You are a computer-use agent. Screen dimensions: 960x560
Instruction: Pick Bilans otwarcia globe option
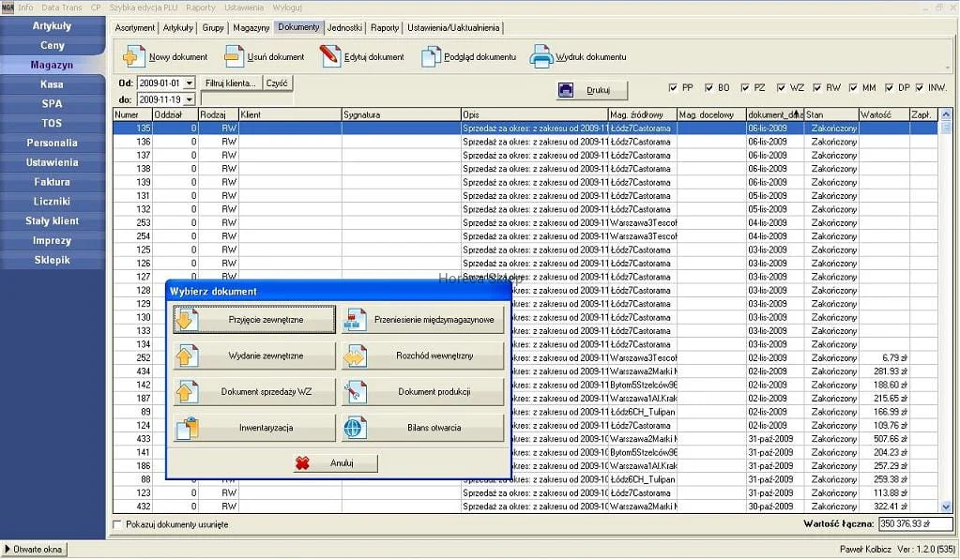coord(422,428)
